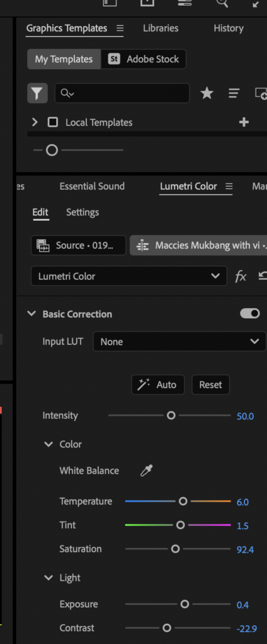Select Adobe Stock button
Viewport: 267px width, 644px height.
point(144,59)
